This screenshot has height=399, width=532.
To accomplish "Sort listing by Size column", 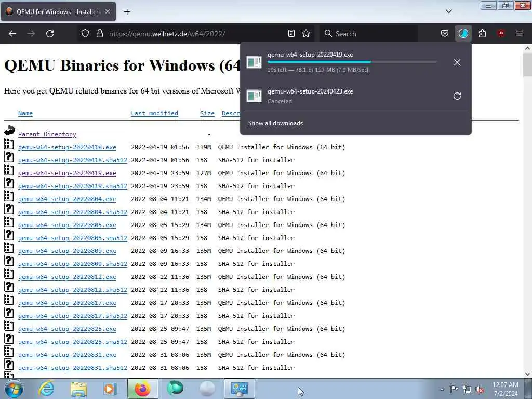I will (207, 113).
